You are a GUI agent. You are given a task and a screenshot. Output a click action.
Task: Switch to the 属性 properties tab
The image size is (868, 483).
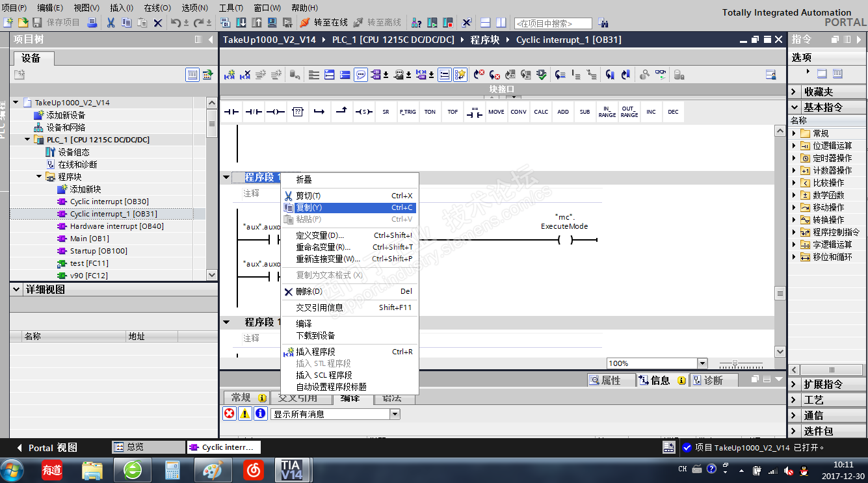[x=610, y=380]
